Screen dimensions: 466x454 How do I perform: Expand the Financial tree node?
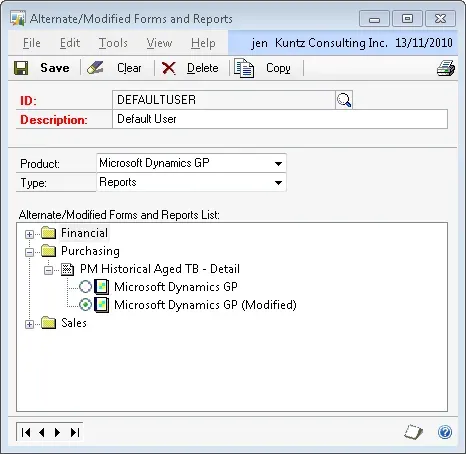coord(29,234)
